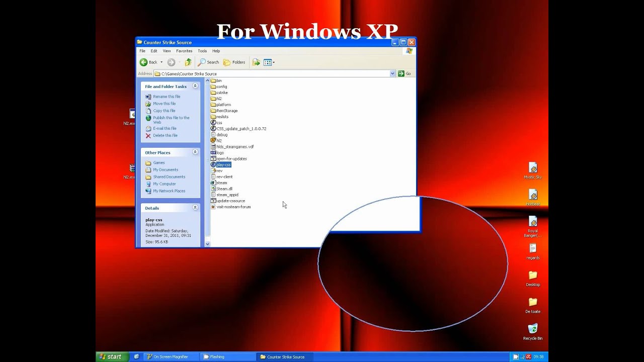Click the file list scroll-down arrow
644x362 pixels.
(207, 244)
